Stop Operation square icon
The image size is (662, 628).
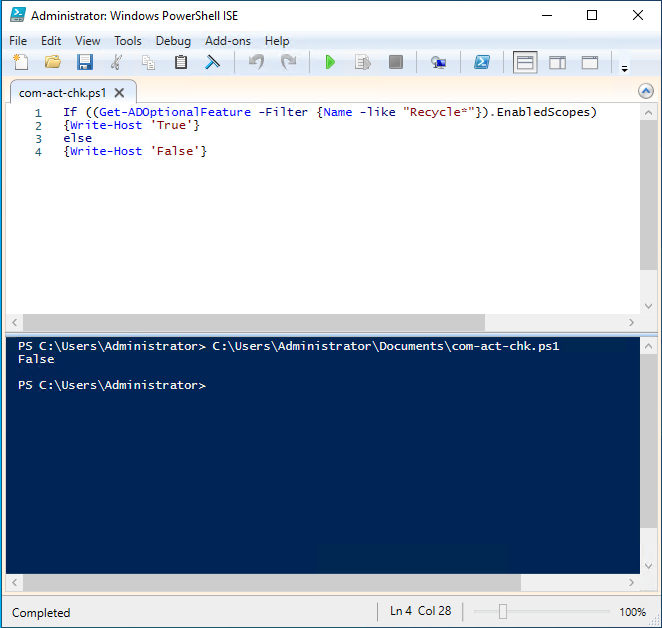[396, 63]
